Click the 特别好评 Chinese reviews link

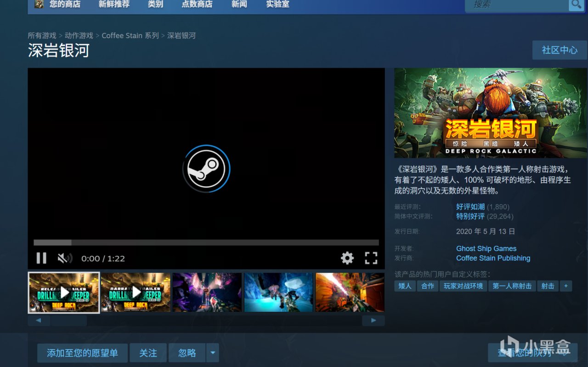click(470, 216)
